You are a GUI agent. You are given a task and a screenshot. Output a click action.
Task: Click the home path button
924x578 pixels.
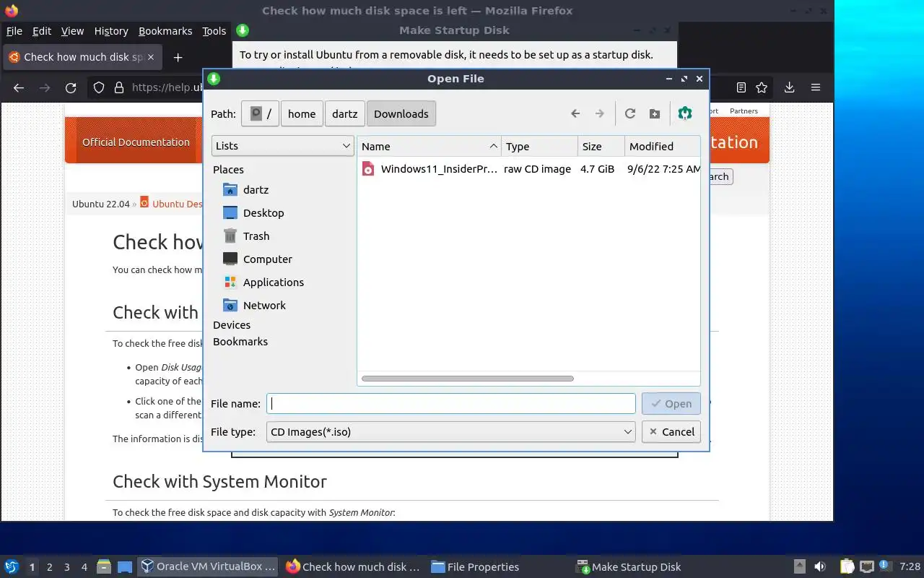click(x=302, y=113)
